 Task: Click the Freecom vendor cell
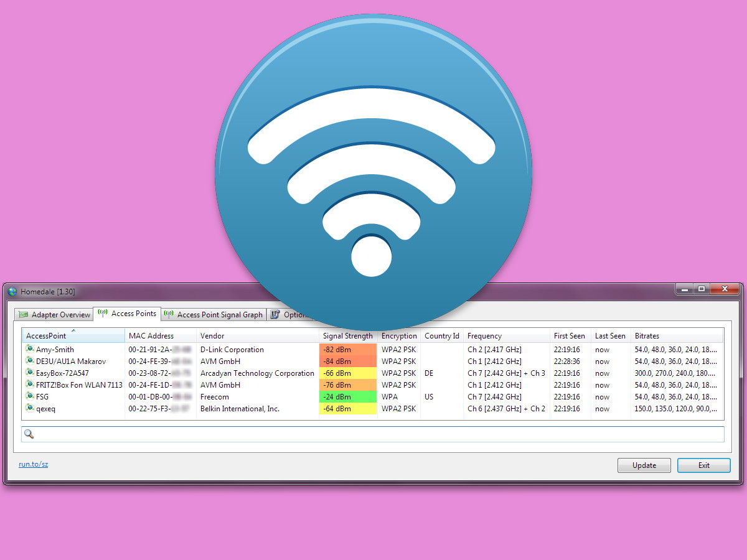click(x=215, y=397)
